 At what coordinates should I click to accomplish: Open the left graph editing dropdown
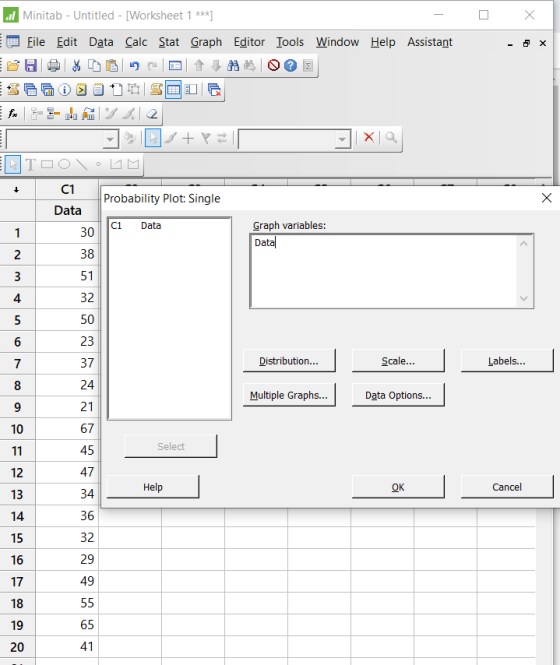[110, 139]
